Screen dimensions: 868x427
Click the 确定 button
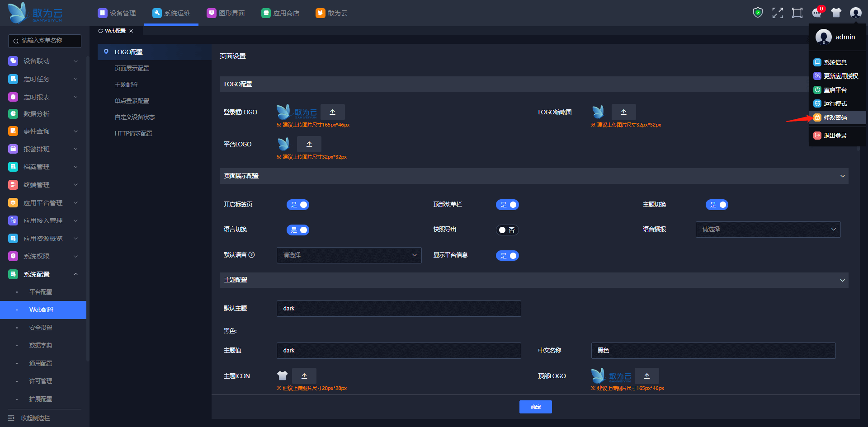(535, 407)
